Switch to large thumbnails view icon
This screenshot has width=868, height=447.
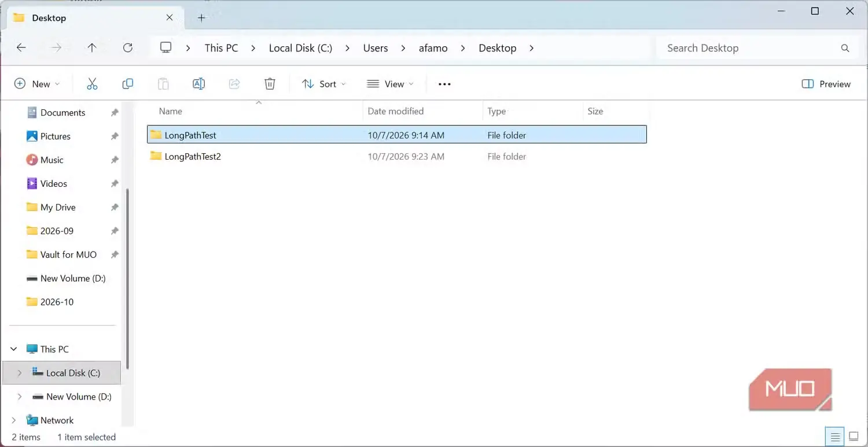tap(853, 436)
